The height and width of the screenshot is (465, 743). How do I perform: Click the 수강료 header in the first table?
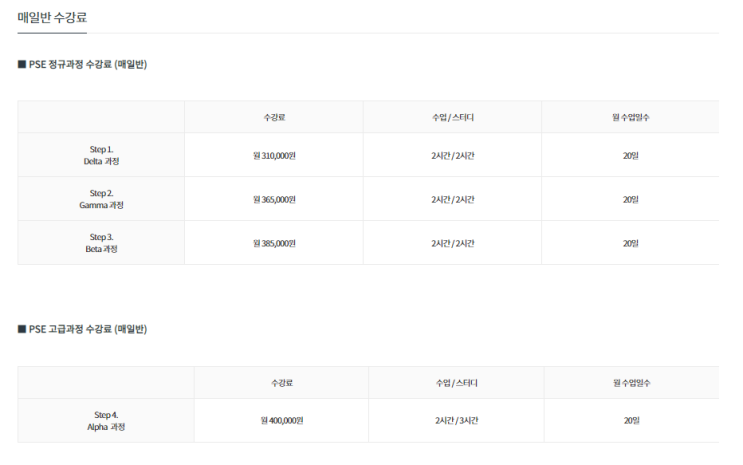(x=274, y=117)
